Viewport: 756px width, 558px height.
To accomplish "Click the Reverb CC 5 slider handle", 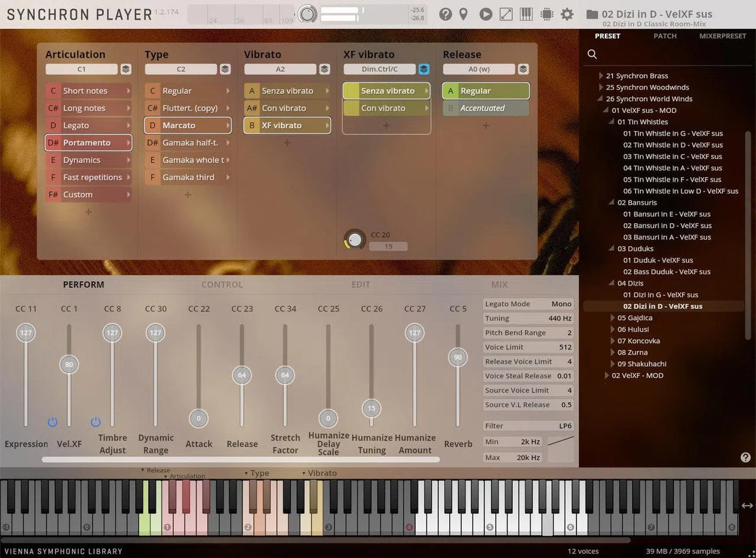I will point(457,357).
